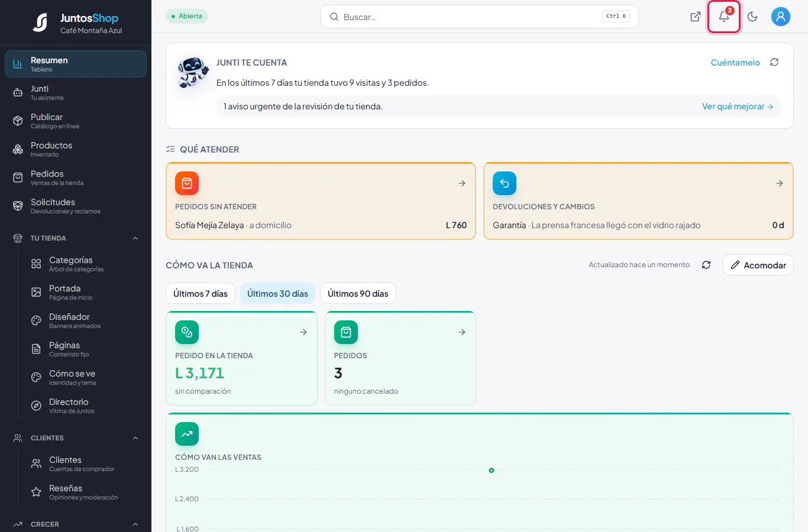Image resolution: width=808 pixels, height=532 pixels.
Task: Focus the Buscar search field
Action: point(480,17)
